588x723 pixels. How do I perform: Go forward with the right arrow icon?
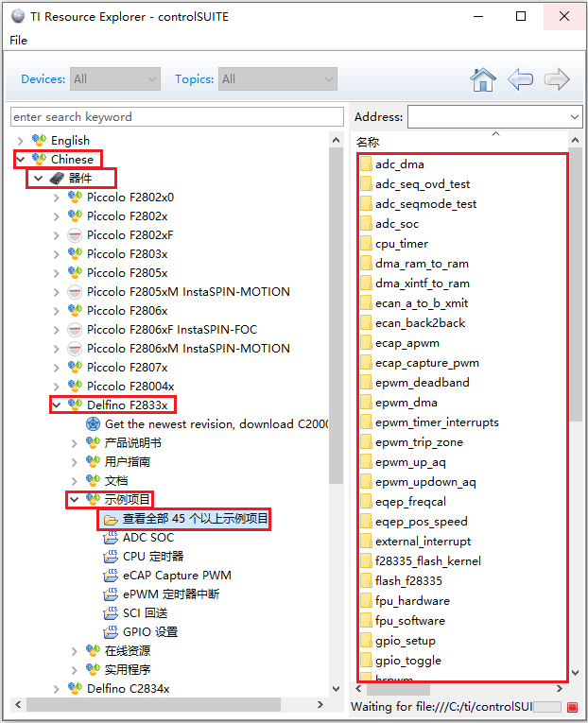coord(557,79)
